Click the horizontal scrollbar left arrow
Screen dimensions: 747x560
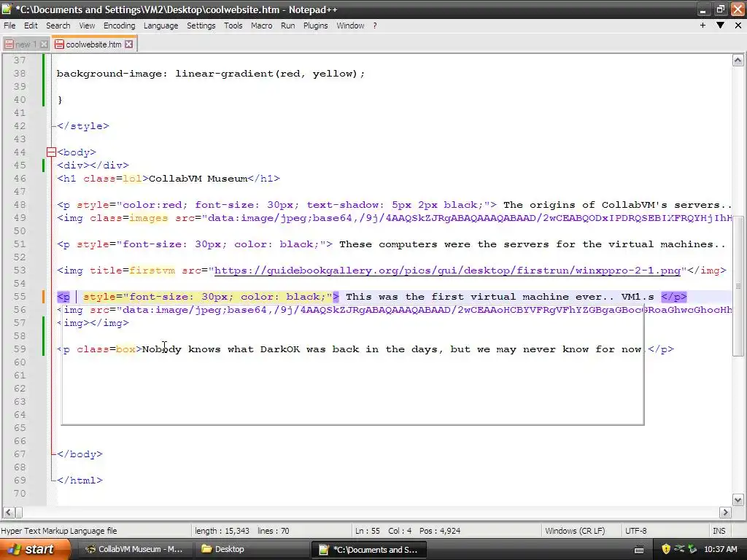point(9,513)
